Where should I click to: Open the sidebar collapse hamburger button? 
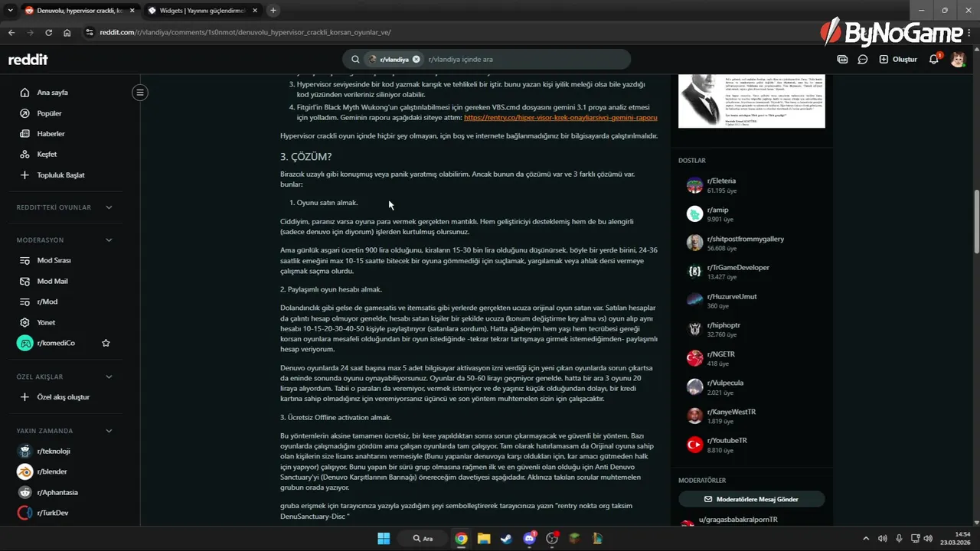[139, 93]
